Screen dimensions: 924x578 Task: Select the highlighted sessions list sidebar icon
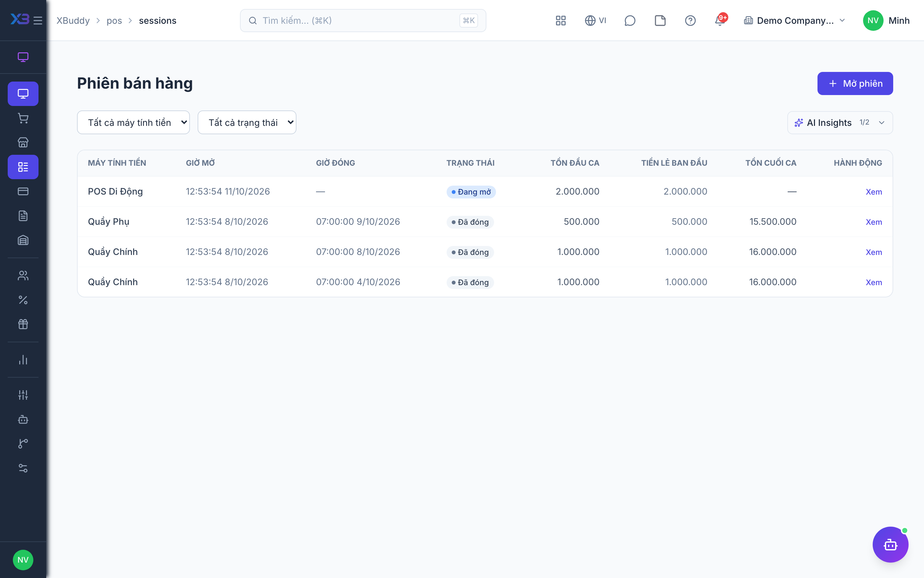click(x=23, y=167)
